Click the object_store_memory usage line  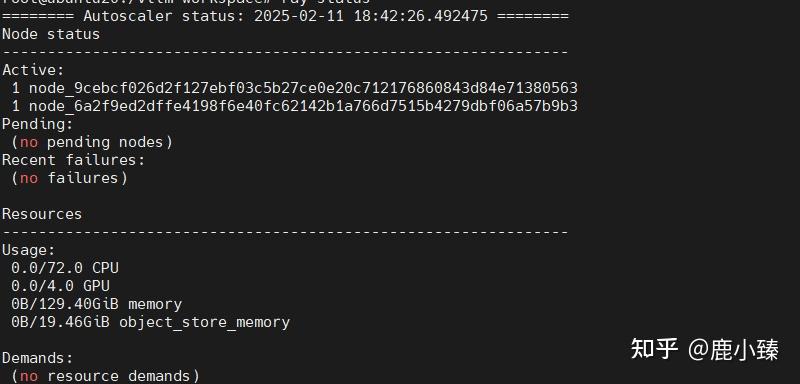point(151,322)
